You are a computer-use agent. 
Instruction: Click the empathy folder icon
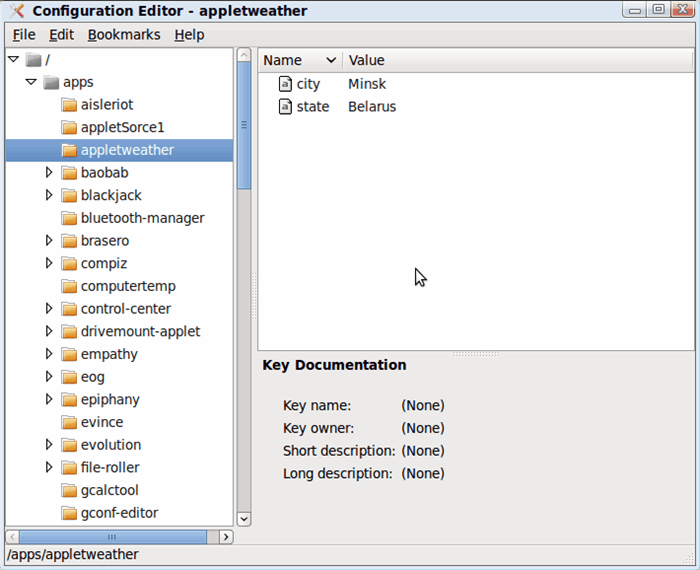(69, 354)
